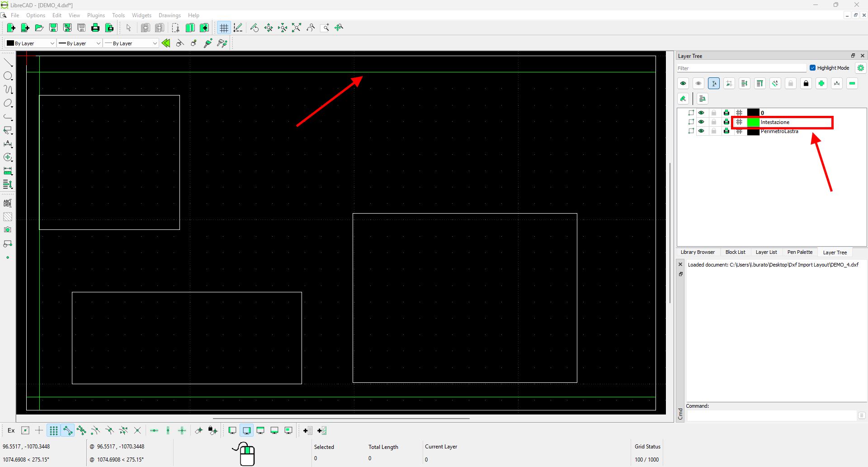Click the black color swatch of layer 0
This screenshot has width=868, height=467.
(x=753, y=113)
